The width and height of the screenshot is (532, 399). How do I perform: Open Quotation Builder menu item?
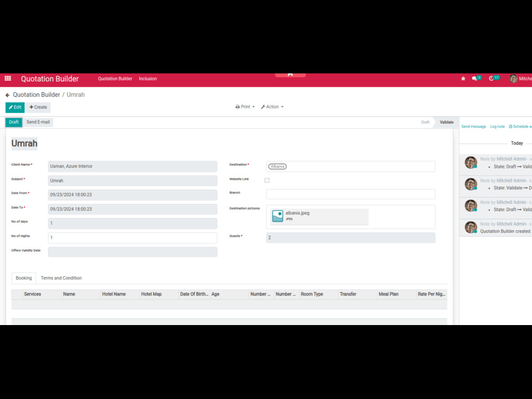[115, 79]
